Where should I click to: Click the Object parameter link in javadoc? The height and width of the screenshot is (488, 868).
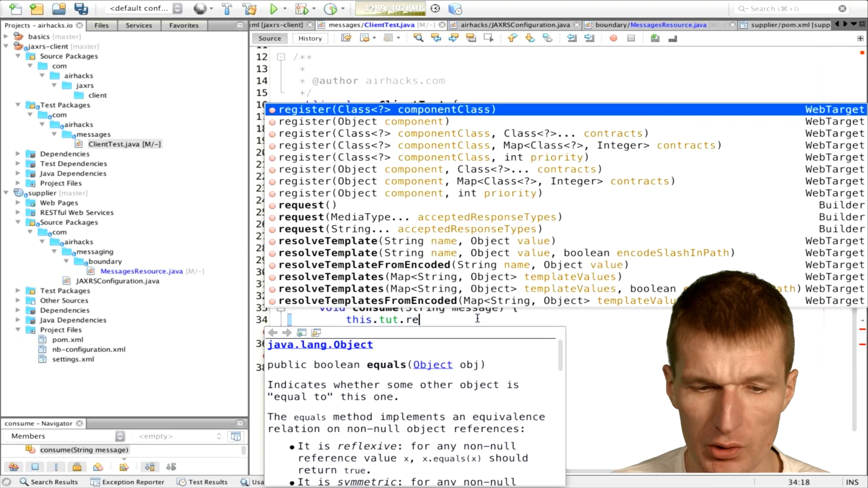click(433, 365)
